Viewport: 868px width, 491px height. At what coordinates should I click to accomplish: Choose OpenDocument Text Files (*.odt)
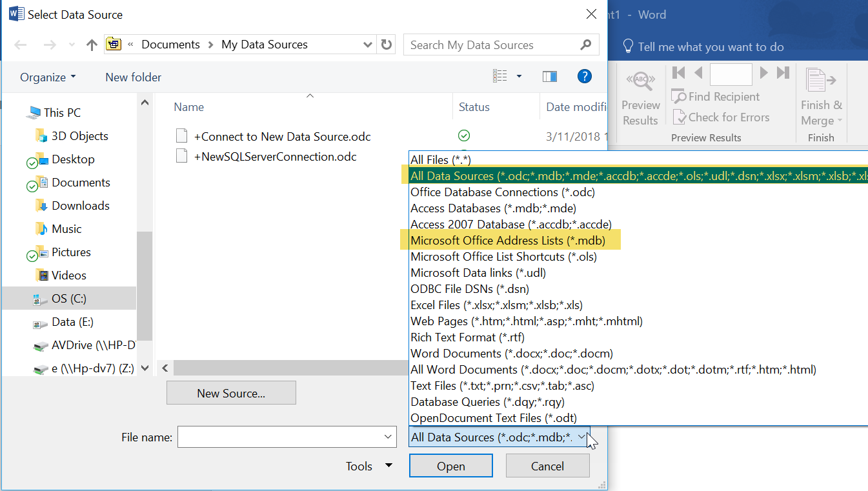click(x=494, y=417)
